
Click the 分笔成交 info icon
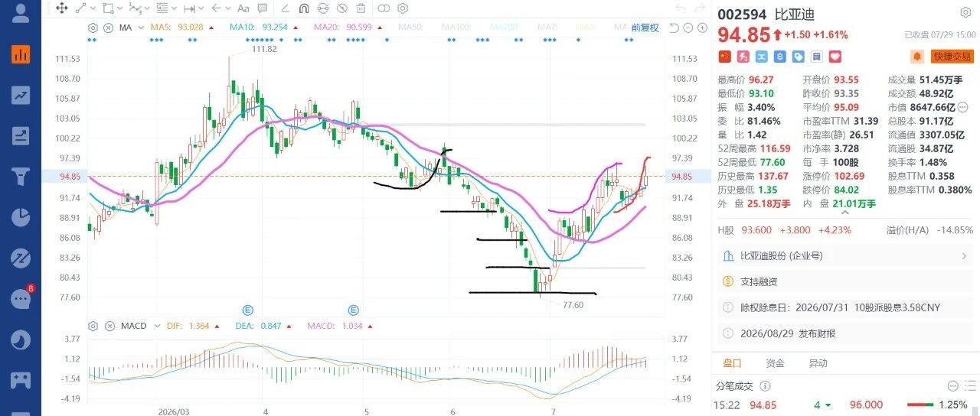766,387
